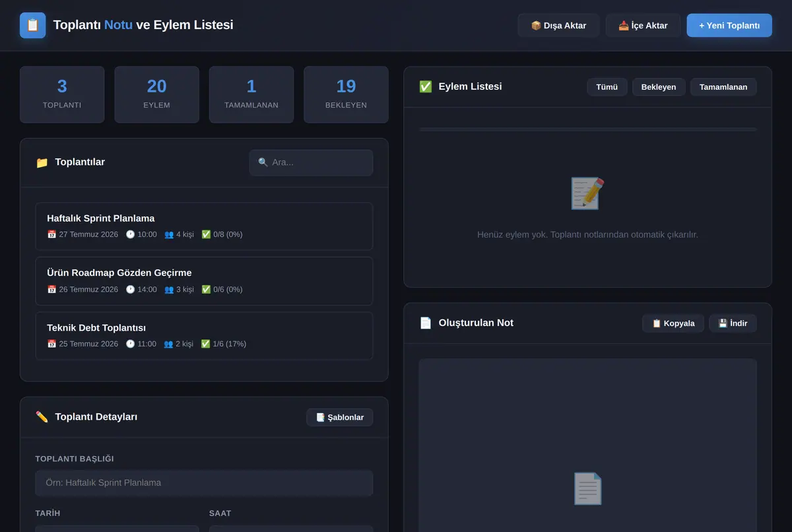Click the 3 kişi attendee count

click(x=185, y=289)
